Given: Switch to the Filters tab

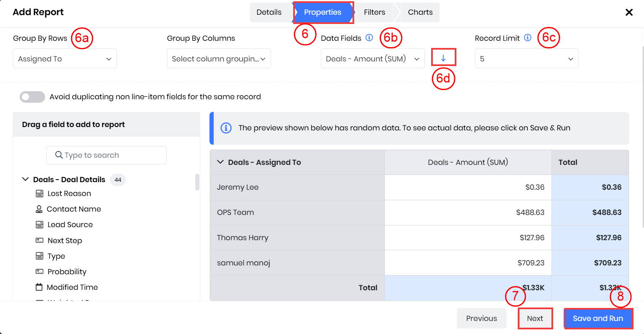Looking at the screenshot, I should tap(374, 12).
